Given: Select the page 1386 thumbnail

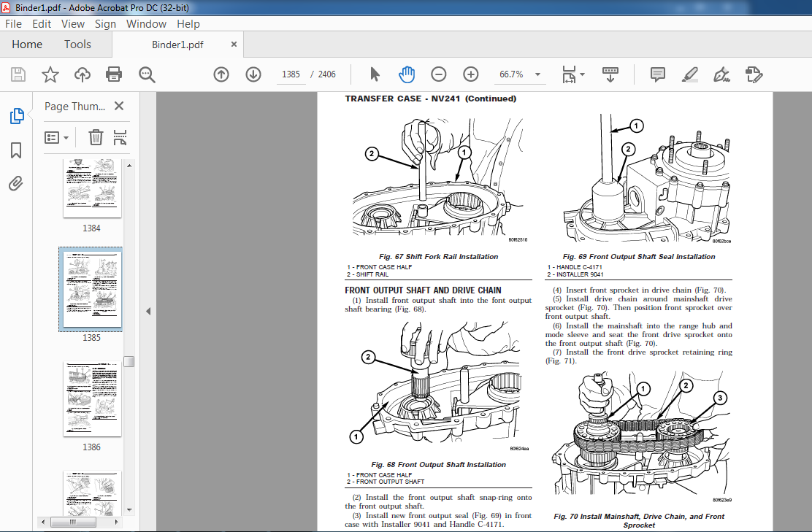Looking at the screenshot, I should [x=92, y=399].
